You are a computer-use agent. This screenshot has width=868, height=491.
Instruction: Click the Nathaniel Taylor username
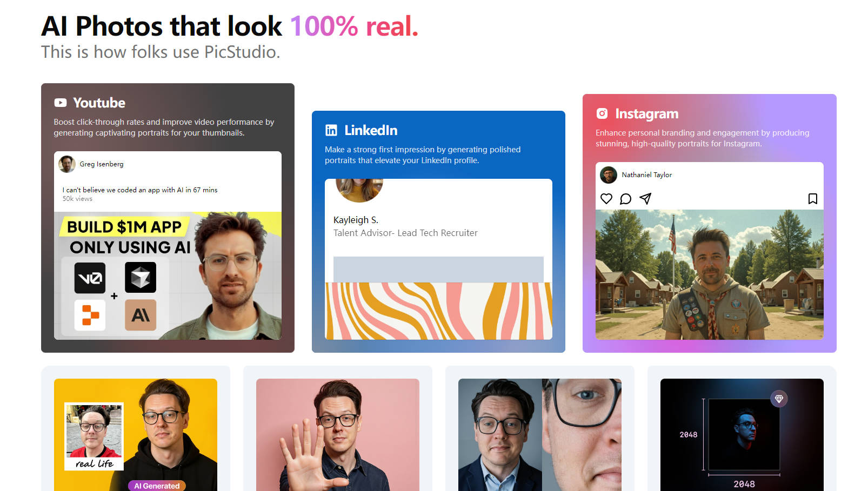click(x=646, y=174)
